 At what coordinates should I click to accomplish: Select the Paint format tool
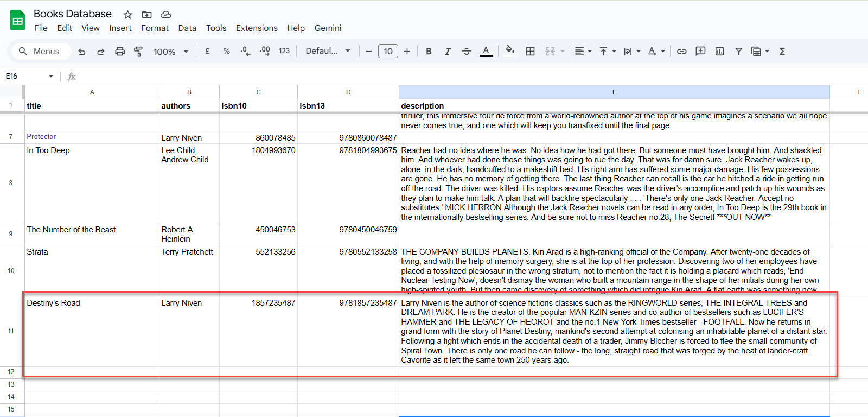click(138, 52)
